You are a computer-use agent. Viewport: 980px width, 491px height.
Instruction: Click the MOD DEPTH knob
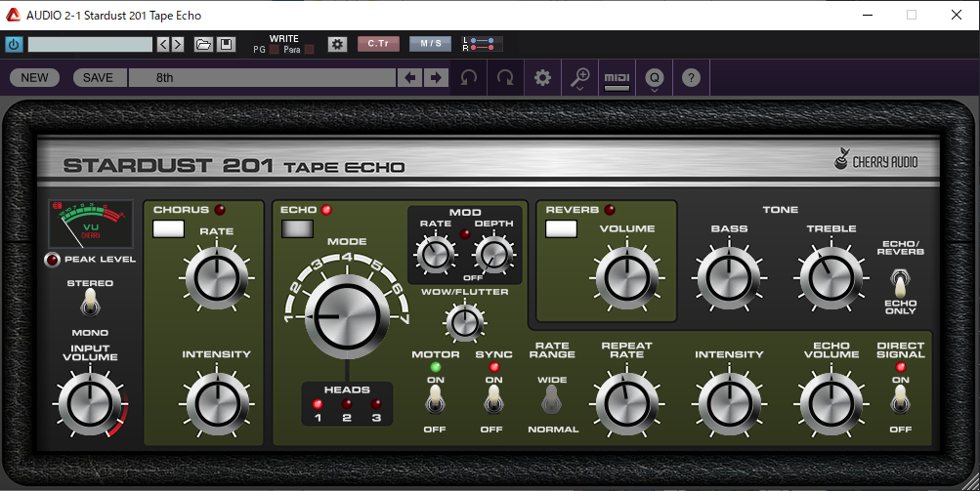(x=493, y=254)
